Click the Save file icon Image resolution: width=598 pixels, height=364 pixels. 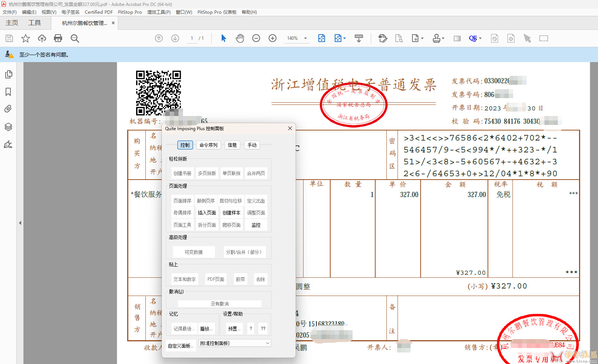9,38
